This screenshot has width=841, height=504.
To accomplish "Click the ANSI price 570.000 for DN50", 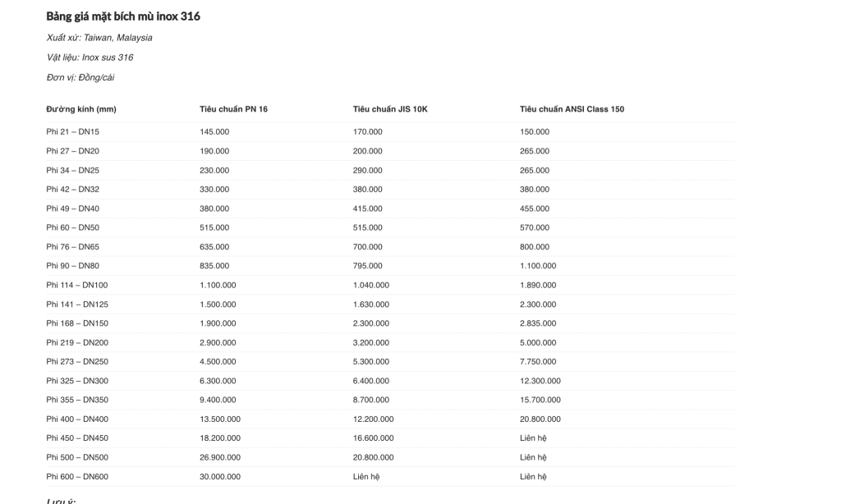I will [535, 227].
